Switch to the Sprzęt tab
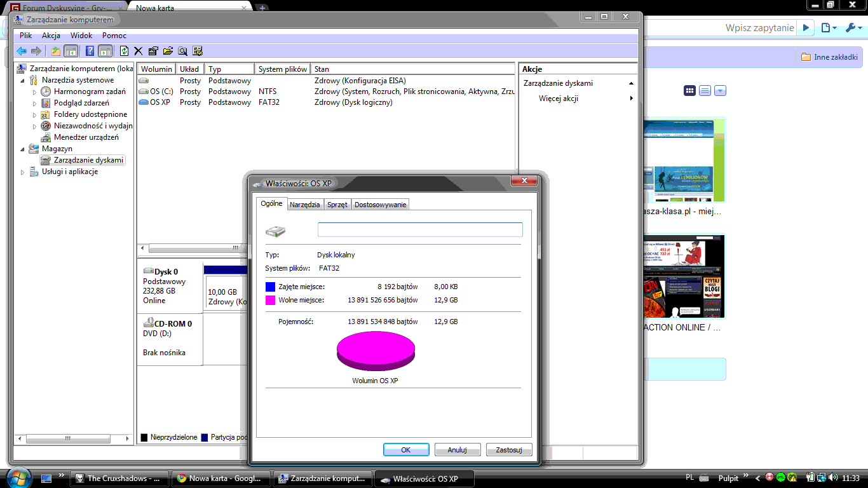 point(337,205)
